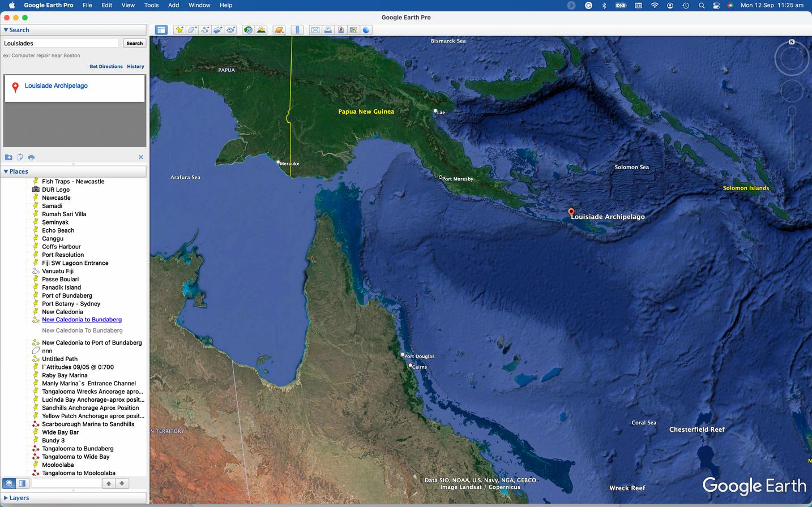
Task: Enable the Samadi placemark checkbox
Action: click(29, 206)
